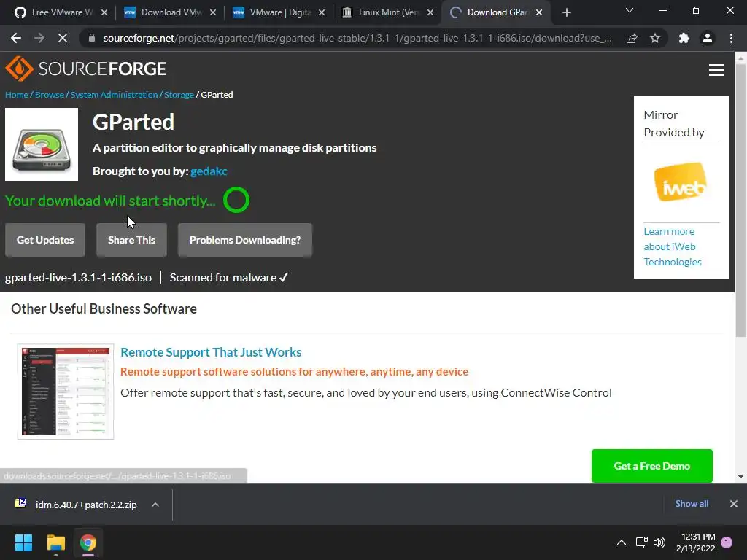Click the Home breadcrumb link
The image size is (747, 560).
coord(17,95)
